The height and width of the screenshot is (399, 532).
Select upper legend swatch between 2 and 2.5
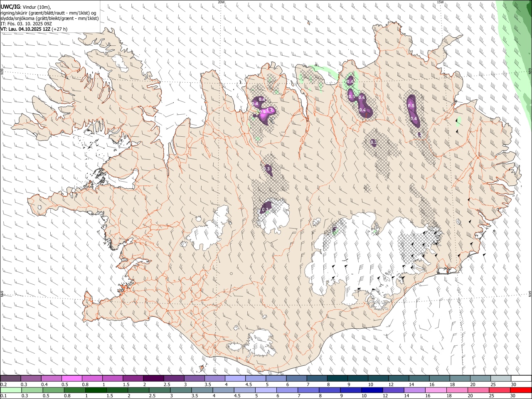pyautogui.click(x=153, y=378)
